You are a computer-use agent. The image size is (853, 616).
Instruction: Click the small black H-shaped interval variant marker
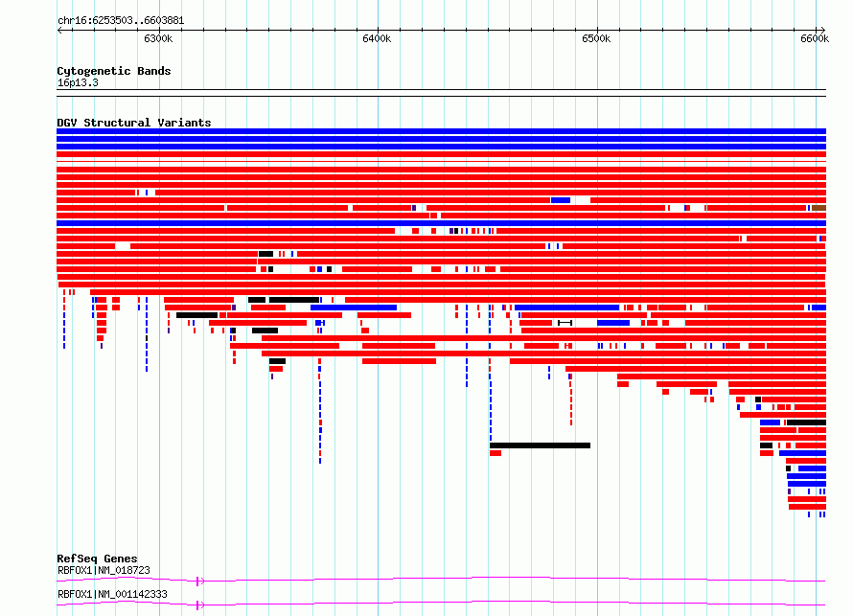click(565, 323)
